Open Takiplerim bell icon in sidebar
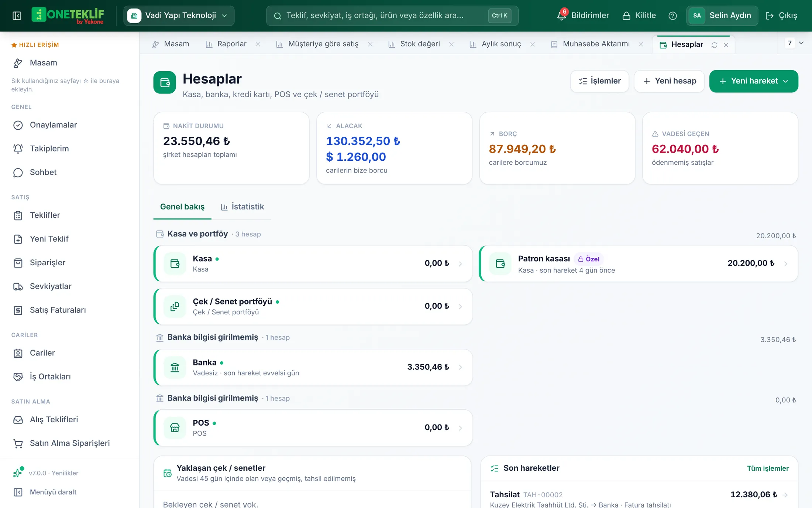 [x=18, y=149]
